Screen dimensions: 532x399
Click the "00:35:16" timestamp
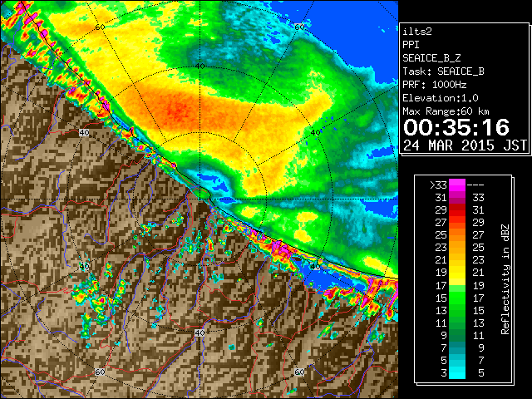[456, 127]
